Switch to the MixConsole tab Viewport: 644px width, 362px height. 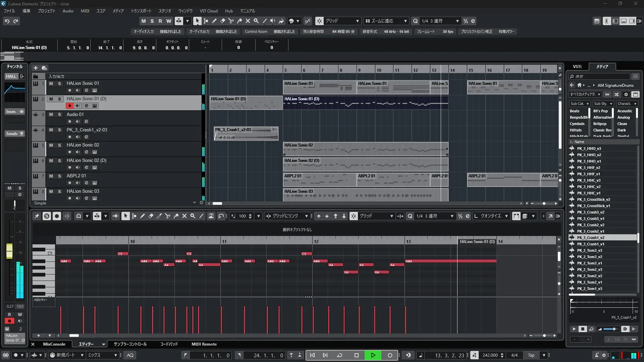point(54,344)
